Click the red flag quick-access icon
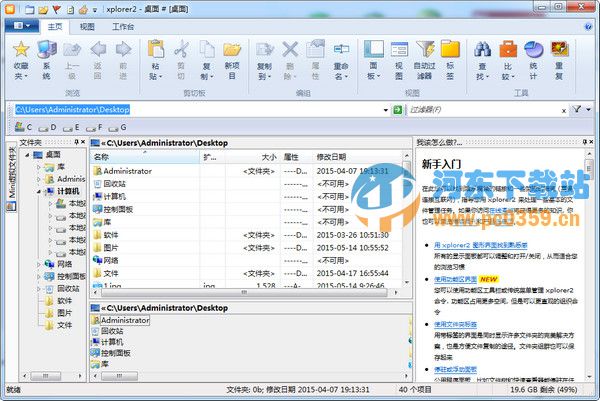Screen dimensions: 600x401 point(56,10)
